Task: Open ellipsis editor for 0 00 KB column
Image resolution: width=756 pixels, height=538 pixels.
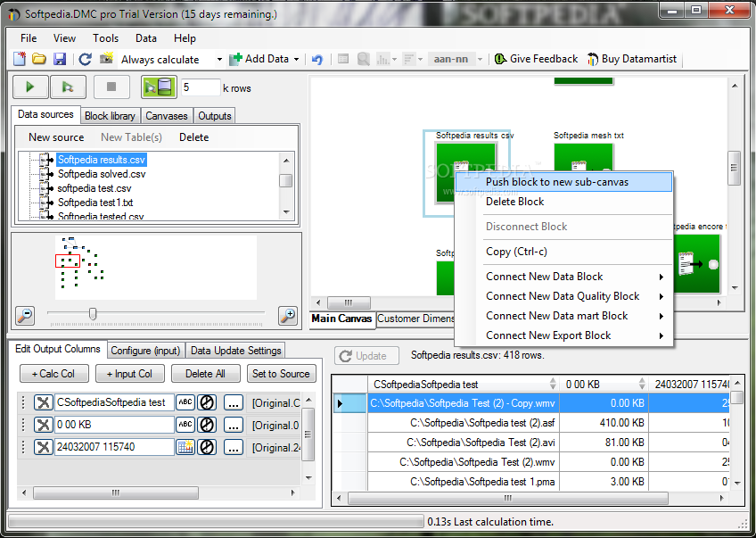Action: (x=234, y=425)
